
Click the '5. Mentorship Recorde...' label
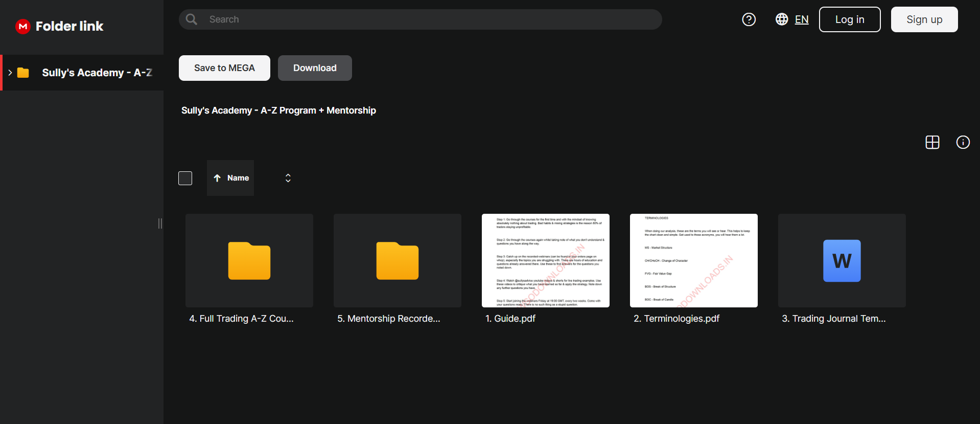point(389,319)
